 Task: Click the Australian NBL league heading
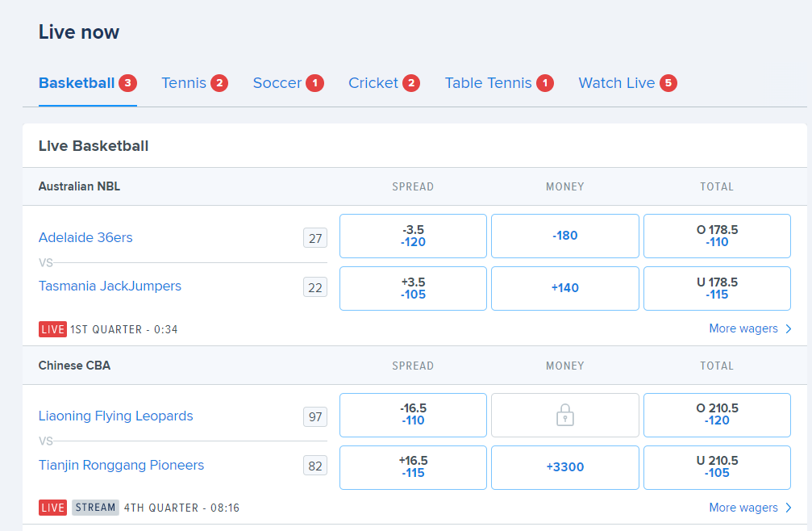coord(79,186)
